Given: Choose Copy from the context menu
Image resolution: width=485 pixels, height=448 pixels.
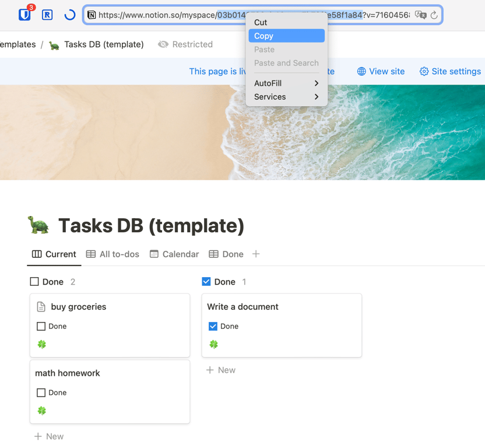Looking at the screenshot, I should (x=286, y=36).
